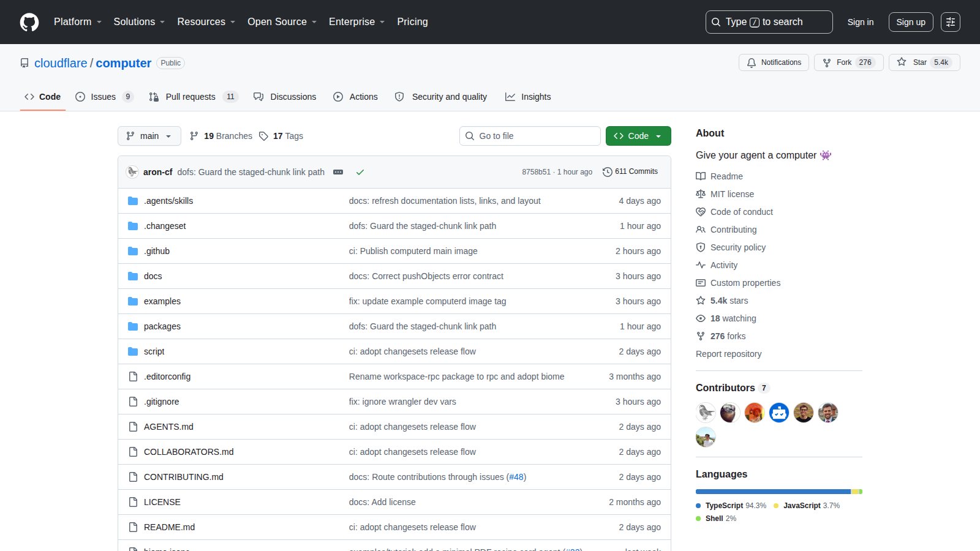Screen dimensions: 980x551
Task: Expand the Open Source menu
Action: click(282, 22)
